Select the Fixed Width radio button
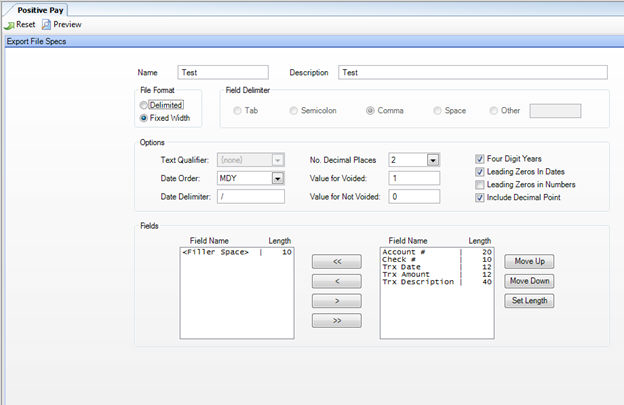Image resolution: width=624 pixels, height=405 pixels. 146,117
